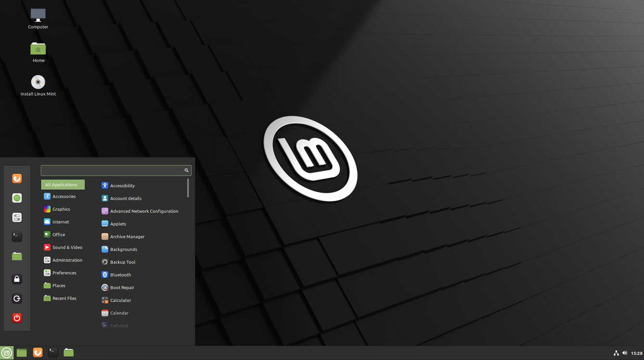Click the Logout icon in menu sidebar

click(17, 298)
